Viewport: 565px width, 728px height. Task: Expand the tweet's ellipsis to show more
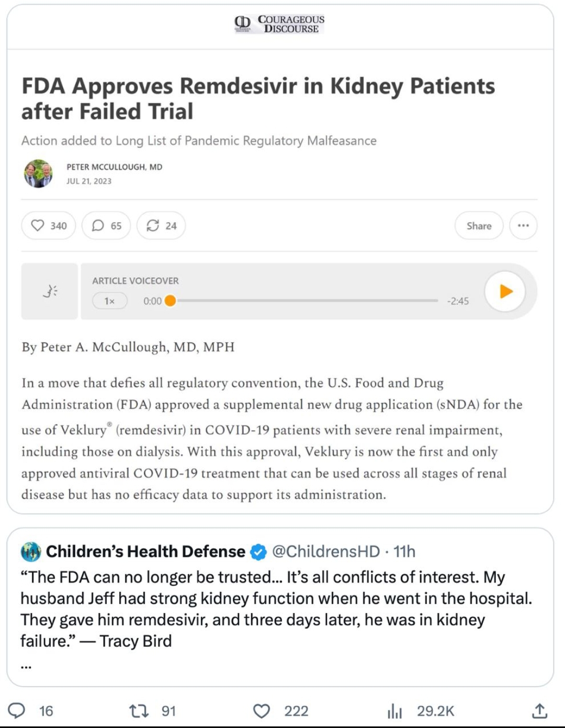[x=26, y=666]
